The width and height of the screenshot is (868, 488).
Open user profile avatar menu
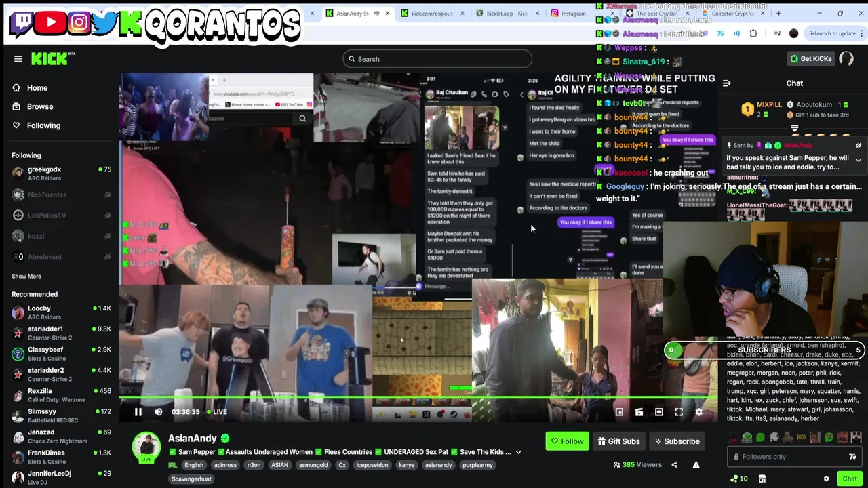(846, 59)
